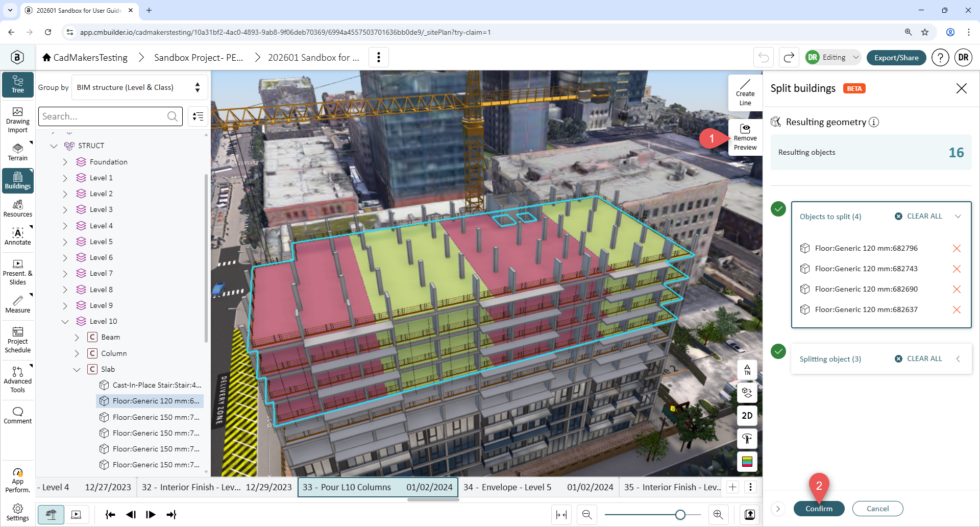Remove Floor:Generic 120 mm:682637 from list
This screenshot has width=980, height=527.
pos(957,309)
